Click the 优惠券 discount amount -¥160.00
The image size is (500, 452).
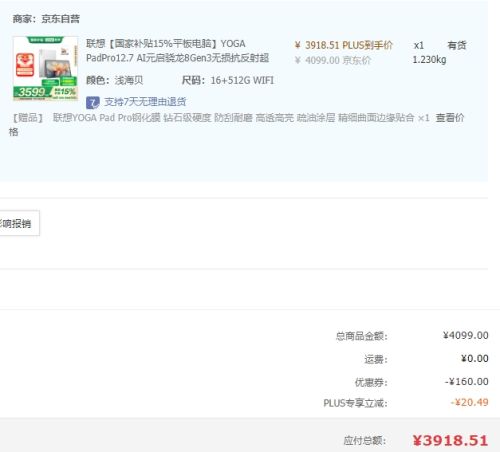(x=466, y=381)
